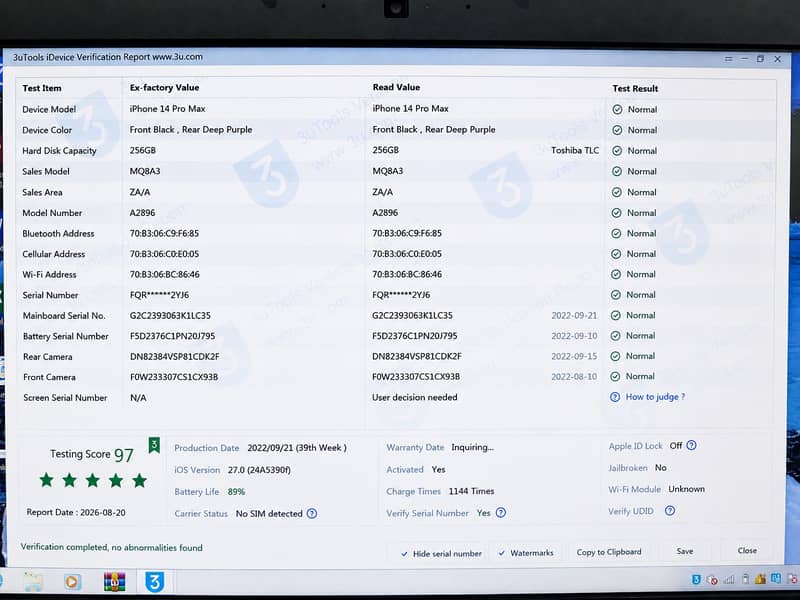Toggle Hide serial number checkbox

click(x=405, y=554)
